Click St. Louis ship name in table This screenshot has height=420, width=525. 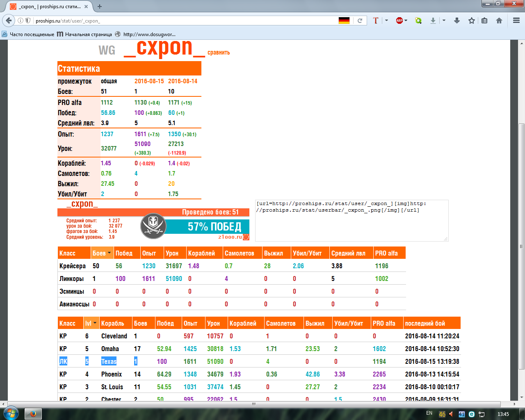tap(112, 387)
